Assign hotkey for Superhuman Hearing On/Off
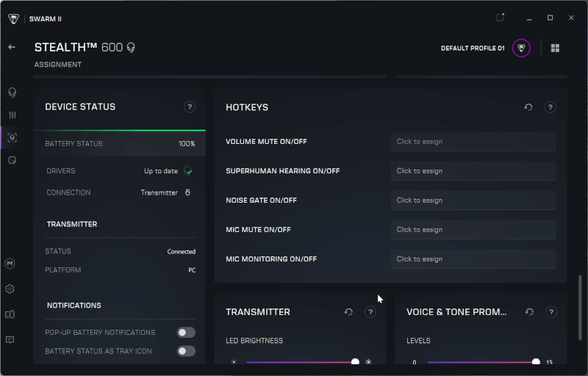This screenshot has height=376, width=588. (473, 171)
